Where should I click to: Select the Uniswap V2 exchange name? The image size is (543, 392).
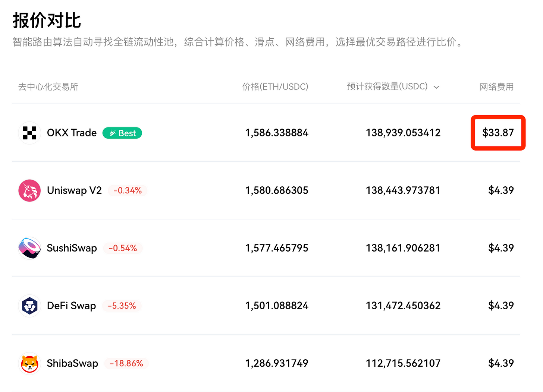pos(74,190)
